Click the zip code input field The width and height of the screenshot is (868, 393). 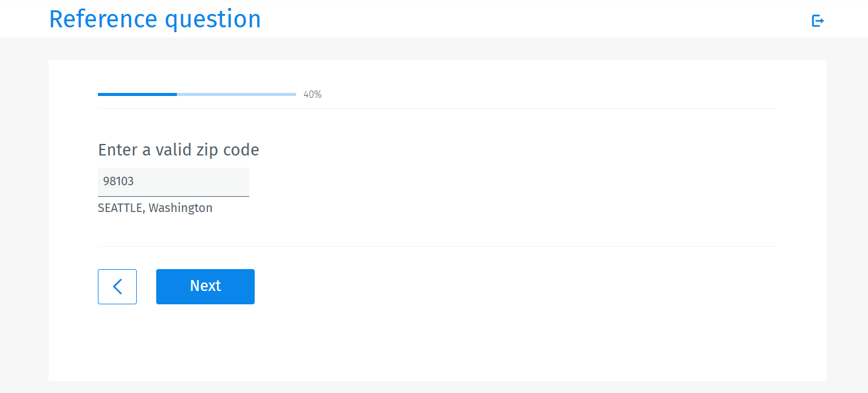click(x=173, y=181)
